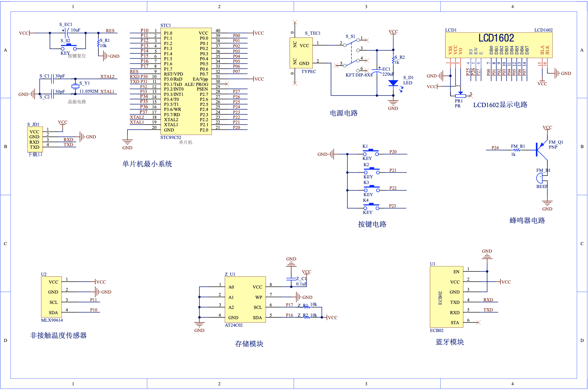The height and width of the screenshot is (391, 588).
Task: Select the Z_U1 AT24C02 EEPROM block
Action: (245, 299)
